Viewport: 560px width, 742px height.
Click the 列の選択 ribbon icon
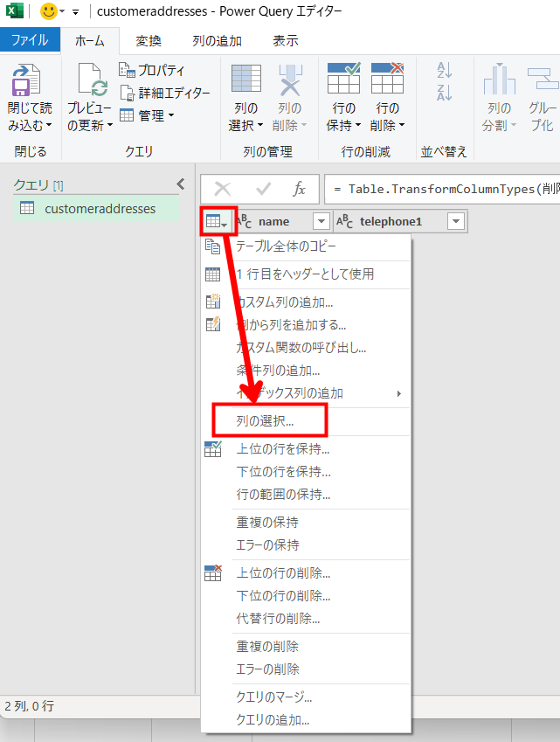click(x=246, y=78)
